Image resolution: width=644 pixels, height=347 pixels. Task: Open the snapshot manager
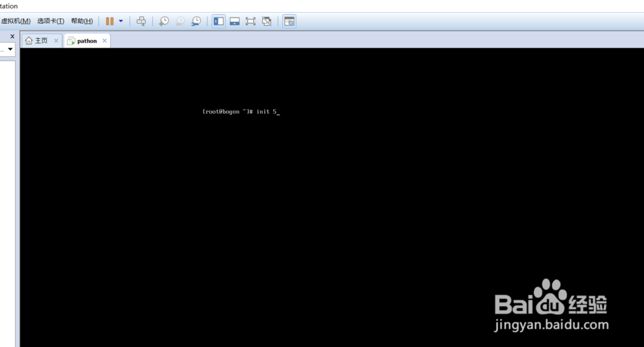pos(196,21)
